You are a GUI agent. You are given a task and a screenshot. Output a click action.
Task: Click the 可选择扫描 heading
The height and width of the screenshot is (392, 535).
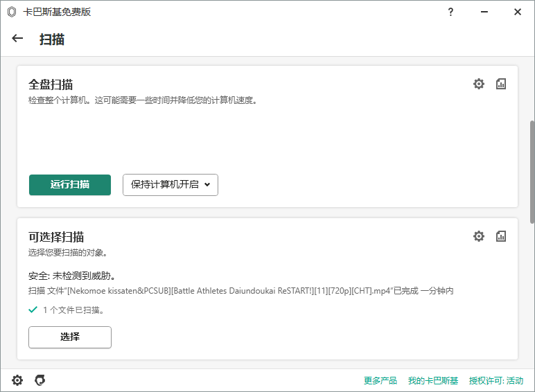point(56,237)
